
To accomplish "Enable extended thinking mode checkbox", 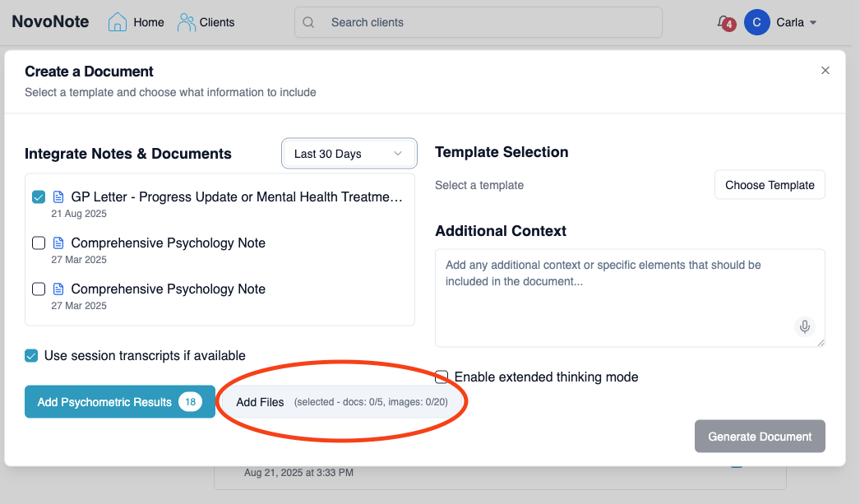I will pyautogui.click(x=442, y=377).
